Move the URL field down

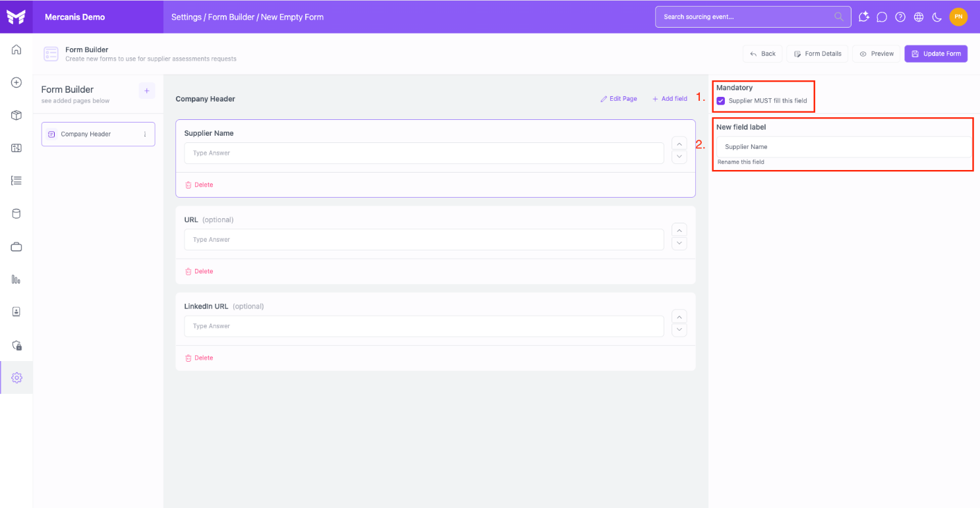tap(679, 244)
